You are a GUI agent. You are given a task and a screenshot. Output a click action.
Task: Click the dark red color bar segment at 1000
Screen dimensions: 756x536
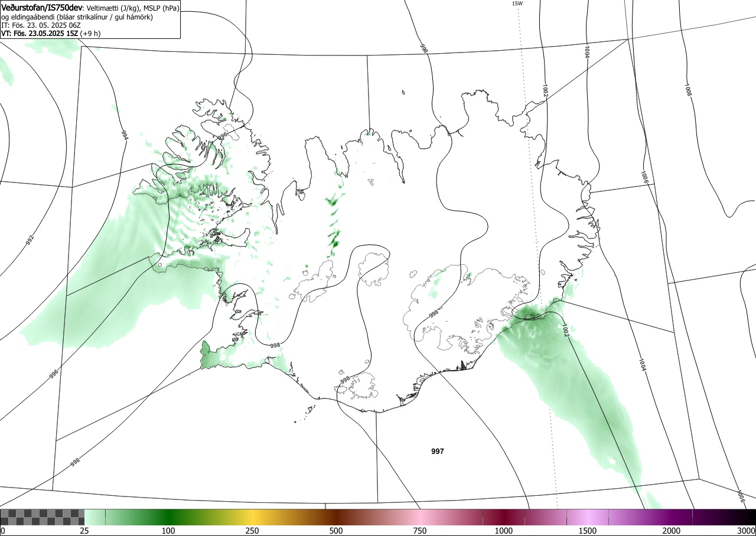coord(504,517)
